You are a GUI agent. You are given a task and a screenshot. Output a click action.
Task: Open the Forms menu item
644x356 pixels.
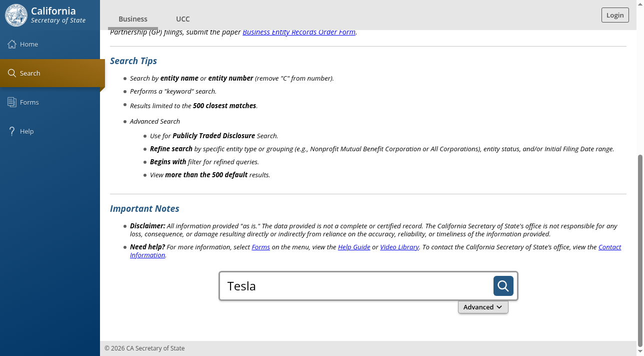pos(50,102)
